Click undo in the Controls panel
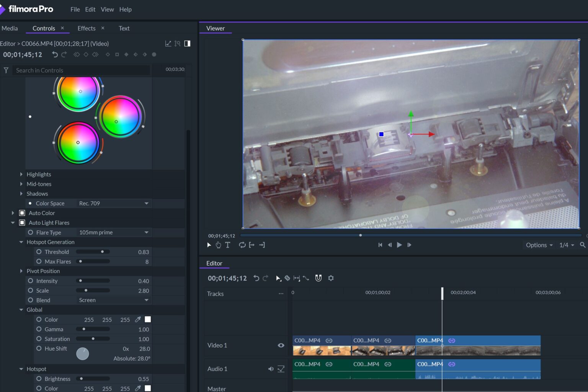Screen dimensions: 588x392 55,55
